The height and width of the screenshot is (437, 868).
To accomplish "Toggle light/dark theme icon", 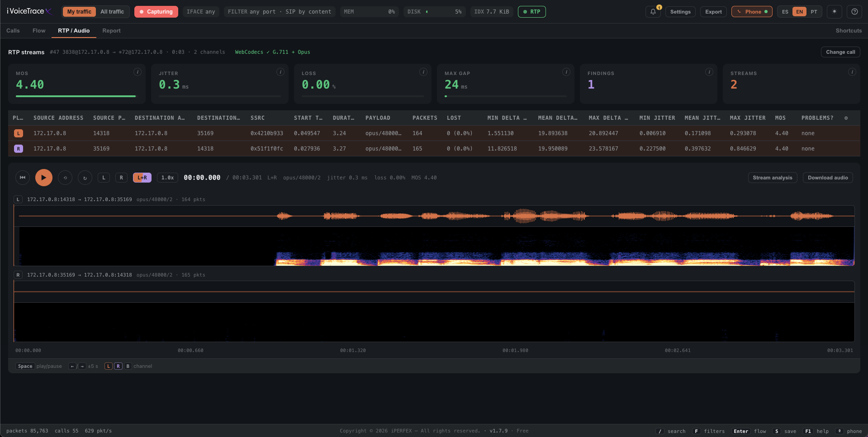I will (835, 12).
